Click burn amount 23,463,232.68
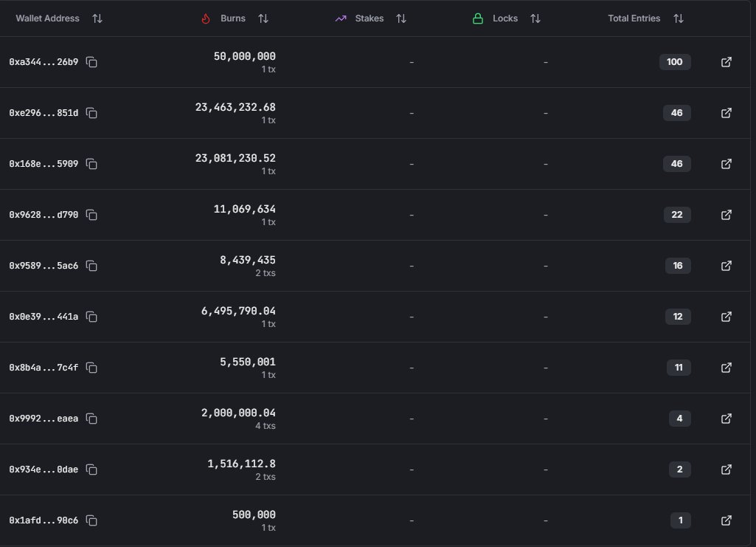 [235, 107]
